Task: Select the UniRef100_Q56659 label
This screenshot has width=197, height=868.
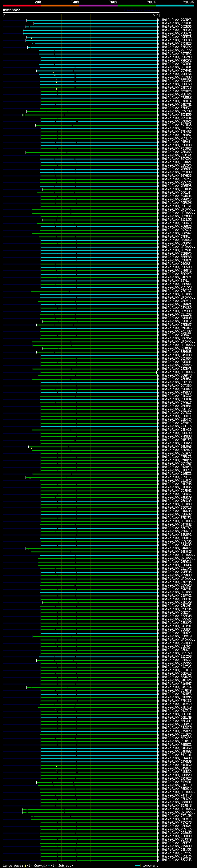Action: (177, 169)
